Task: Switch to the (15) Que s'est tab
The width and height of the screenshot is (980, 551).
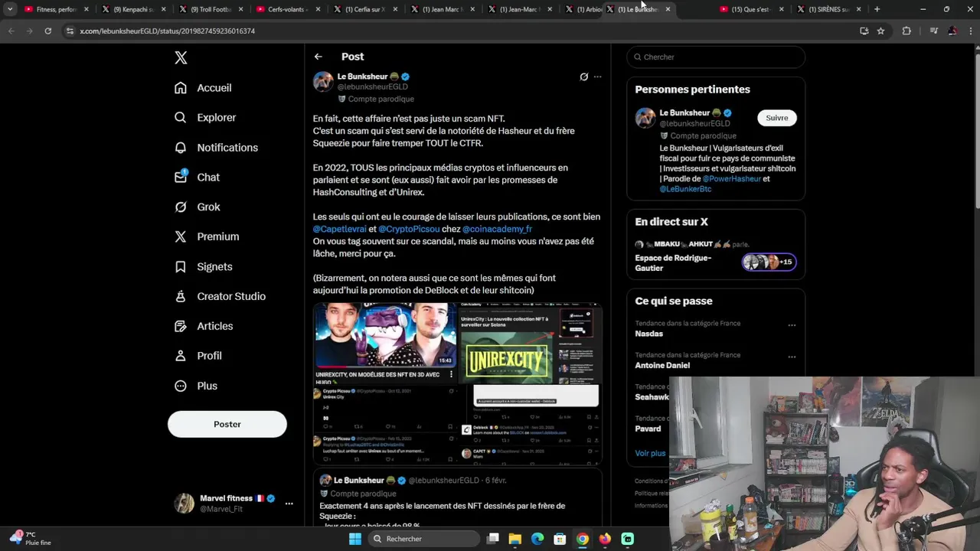Action: (750, 9)
